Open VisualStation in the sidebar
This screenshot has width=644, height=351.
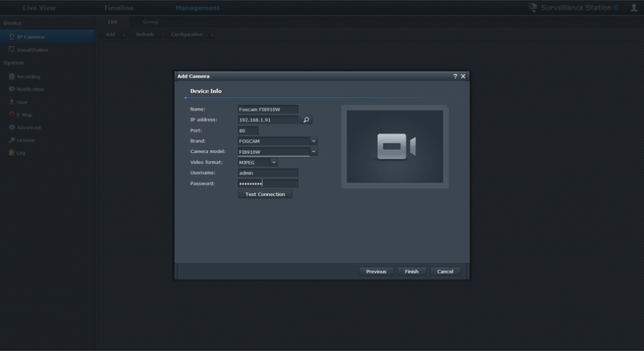pyautogui.click(x=32, y=50)
